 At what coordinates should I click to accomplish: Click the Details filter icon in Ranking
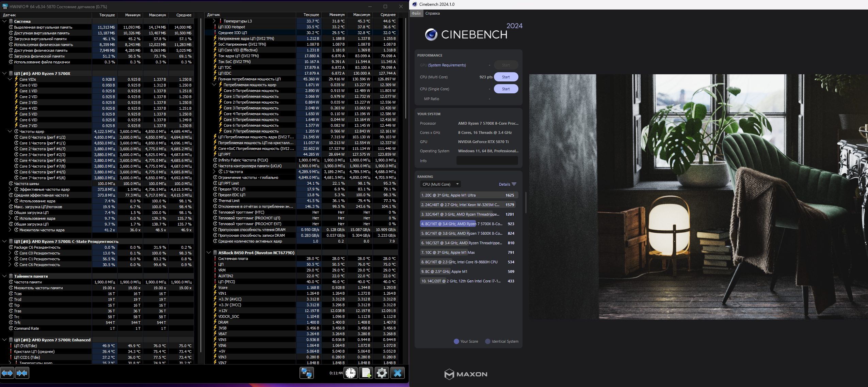click(x=514, y=184)
